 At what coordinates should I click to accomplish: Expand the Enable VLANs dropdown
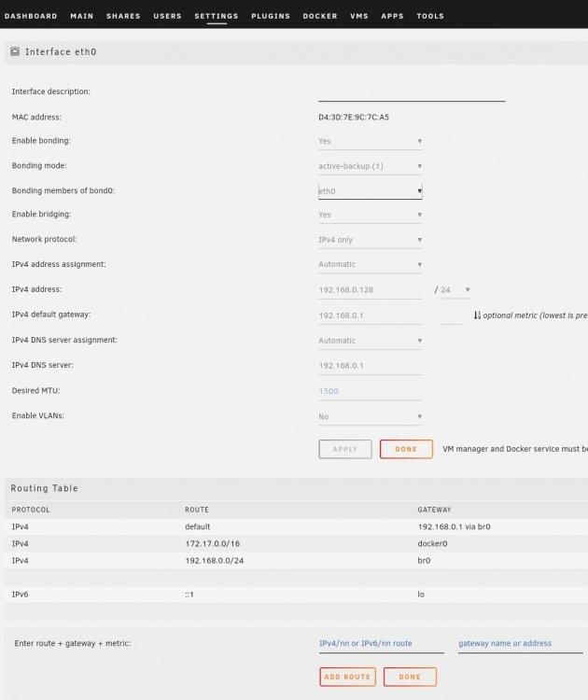[371, 416]
